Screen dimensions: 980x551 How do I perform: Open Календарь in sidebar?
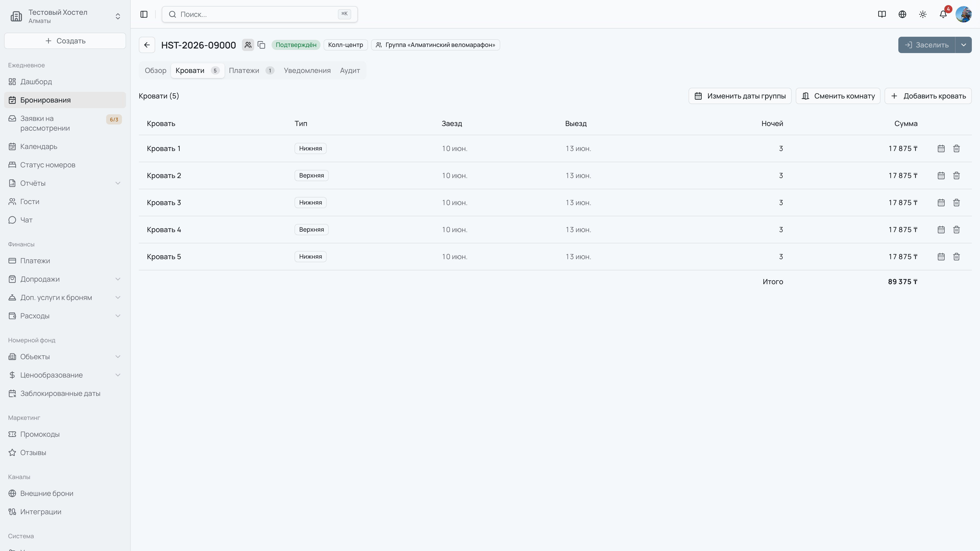point(65,146)
